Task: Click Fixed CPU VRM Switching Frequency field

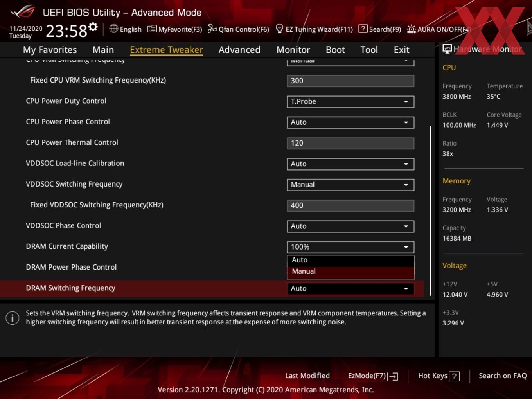Action: (x=350, y=81)
